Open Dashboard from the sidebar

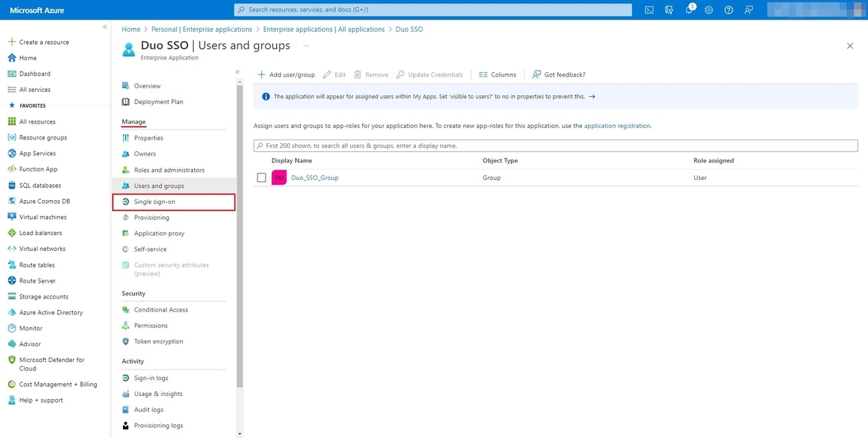35,74
